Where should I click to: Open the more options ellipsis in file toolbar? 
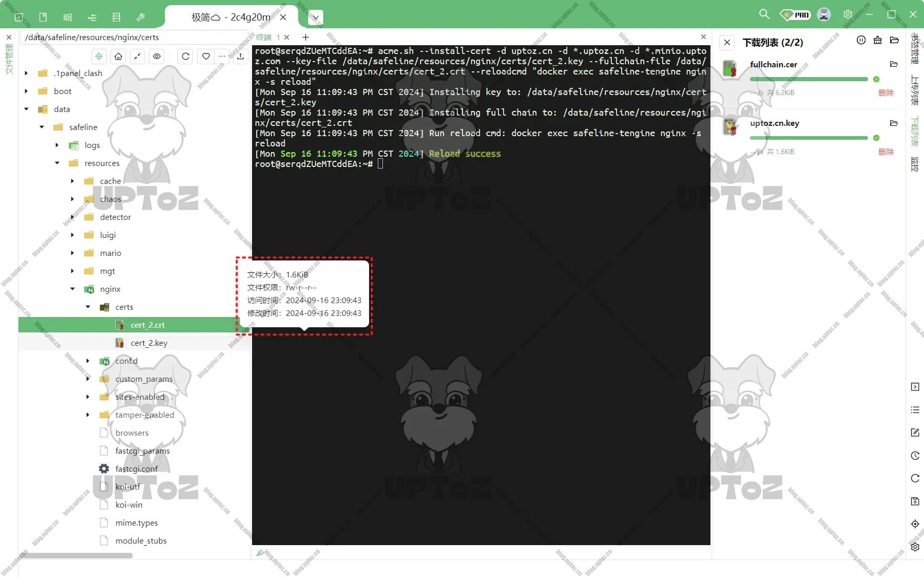pos(222,57)
